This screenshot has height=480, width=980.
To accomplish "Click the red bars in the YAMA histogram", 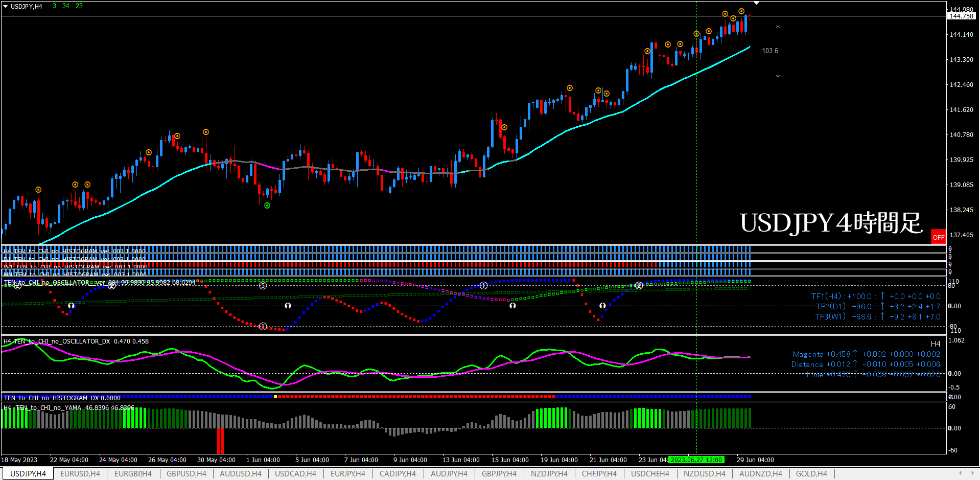I will pos(220,441).
